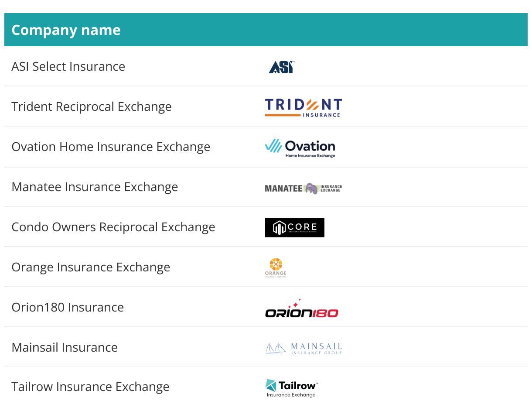Image resolution: width=532 pixels, height=411 pixels.
Task: Click the Trident Insurance logo
Action: click(303, 107)
